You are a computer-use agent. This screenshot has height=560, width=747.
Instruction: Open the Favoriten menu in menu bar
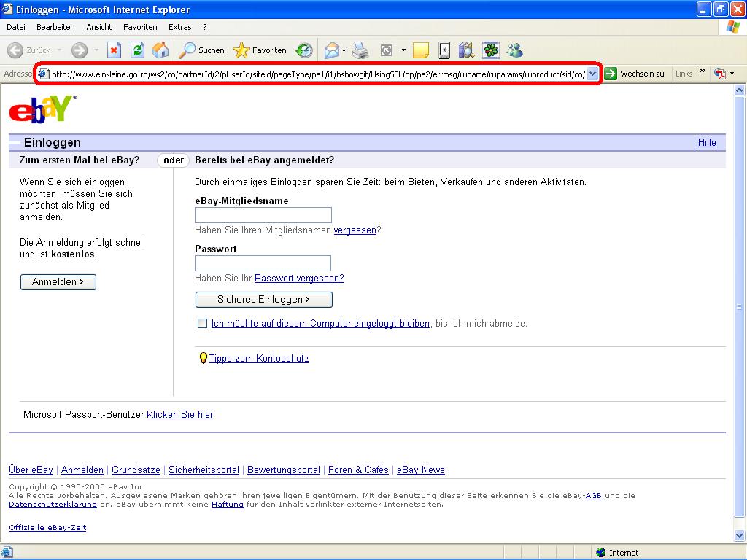140,27
